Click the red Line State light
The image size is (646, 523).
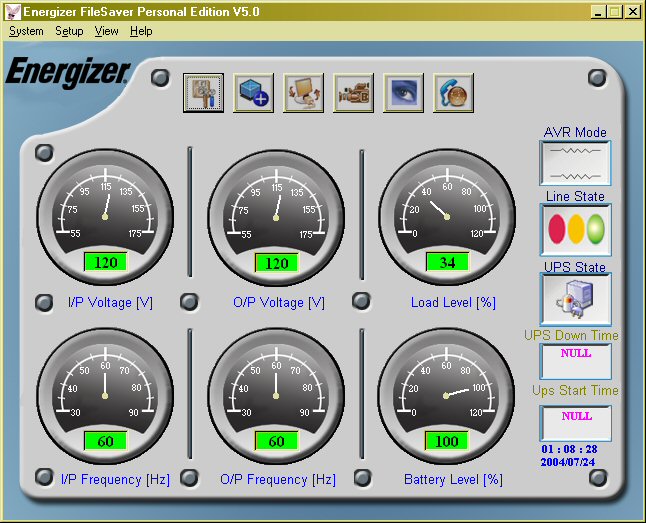[557, 229]
